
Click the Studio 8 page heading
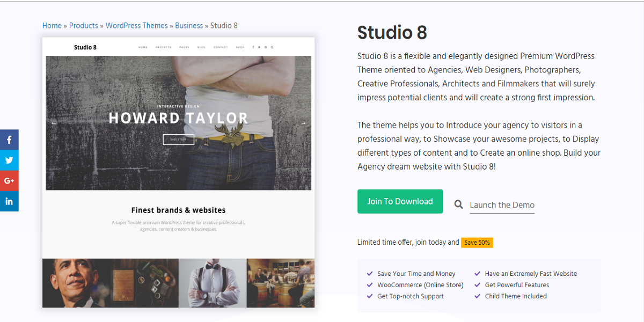[x=392, y=33]
